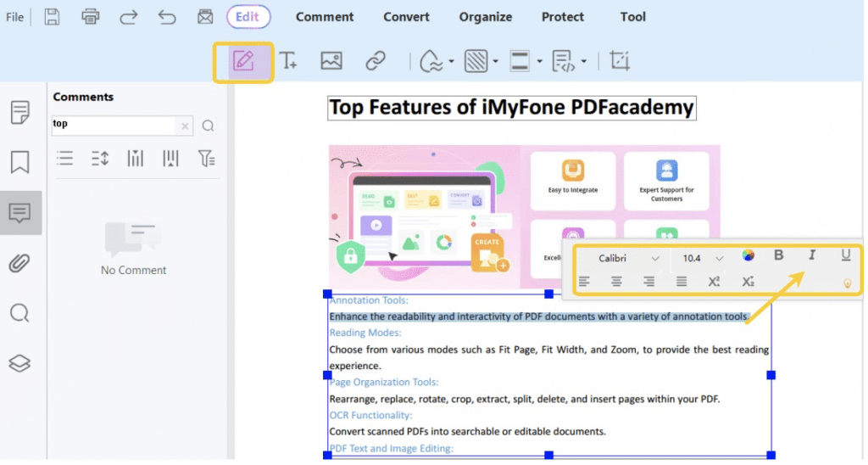Switch to the Organize tab

tap(486, 17)
